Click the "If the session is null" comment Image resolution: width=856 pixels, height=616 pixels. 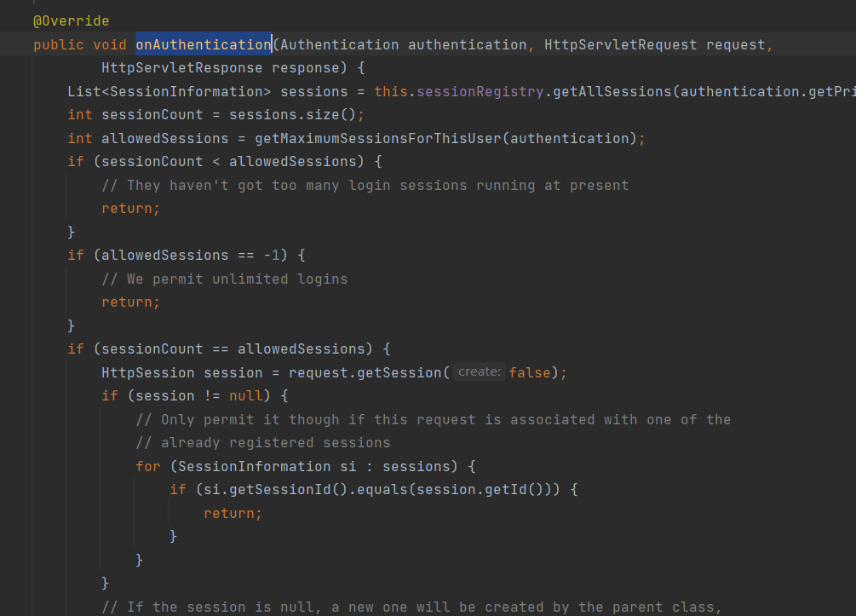pyautogui.click(x=411, y=607)
